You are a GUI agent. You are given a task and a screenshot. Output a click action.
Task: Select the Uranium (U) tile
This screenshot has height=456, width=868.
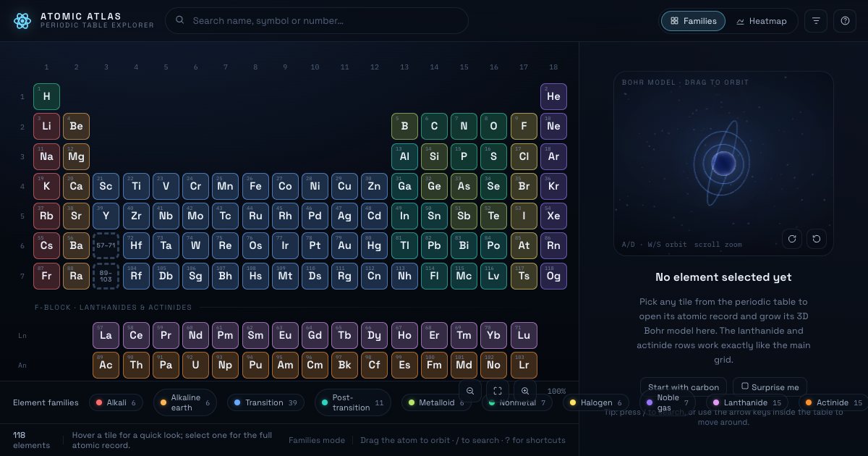(x=195, y=366)
